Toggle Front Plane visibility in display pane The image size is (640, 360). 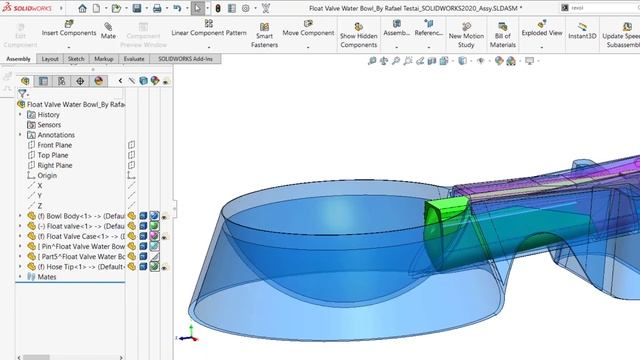click(131, 145)
